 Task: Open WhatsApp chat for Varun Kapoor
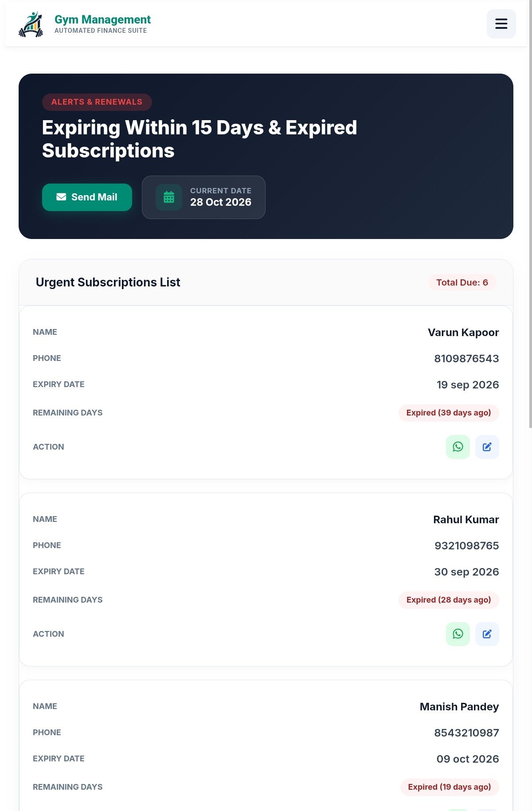point(458,447)
